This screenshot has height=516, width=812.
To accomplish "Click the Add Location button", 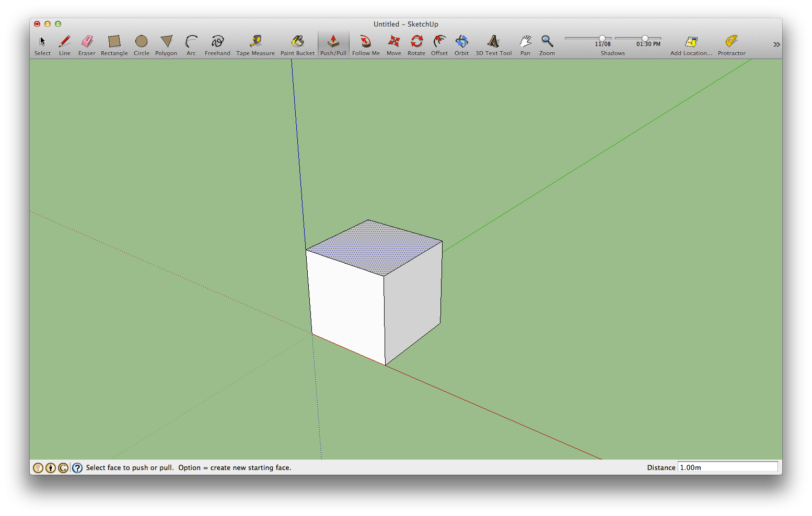I will point(691,42).
